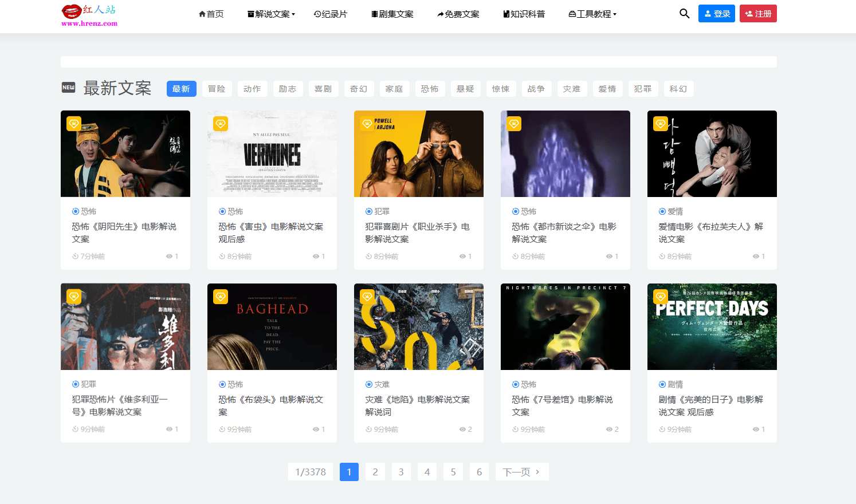Click VIP diamond badge on 阴阳先生 thumbnail
This screenshot has width=856, height=504.
[x=74, y=124]
